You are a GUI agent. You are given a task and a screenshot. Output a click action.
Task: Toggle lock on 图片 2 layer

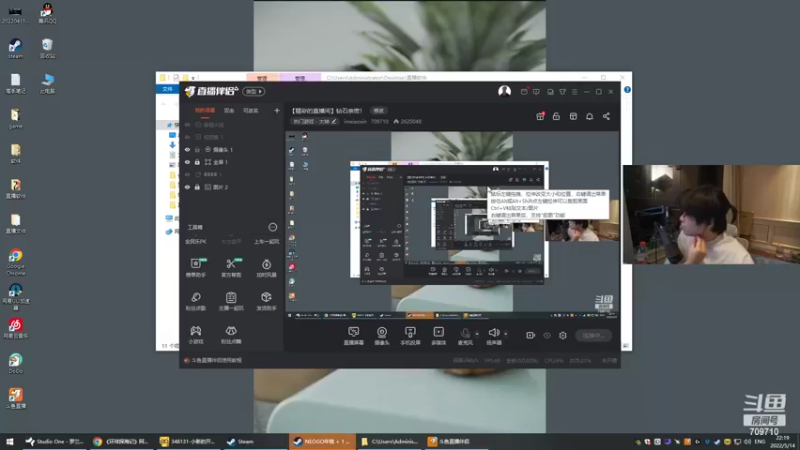click(x=197, y=187)
